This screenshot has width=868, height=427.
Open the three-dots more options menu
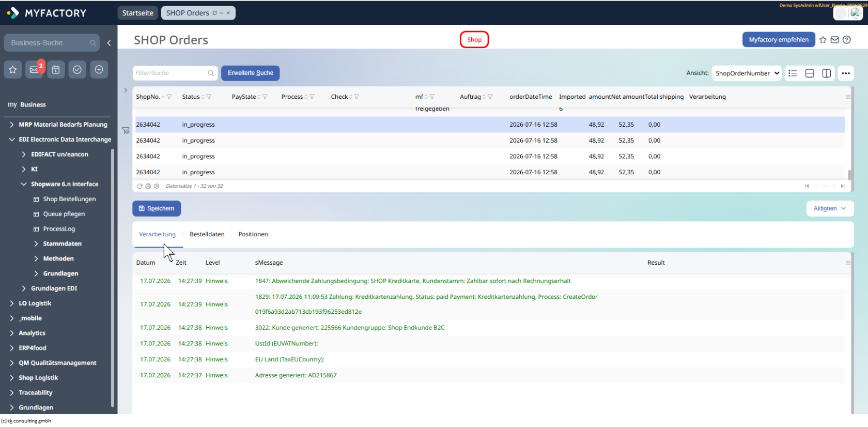pos(846,73)
